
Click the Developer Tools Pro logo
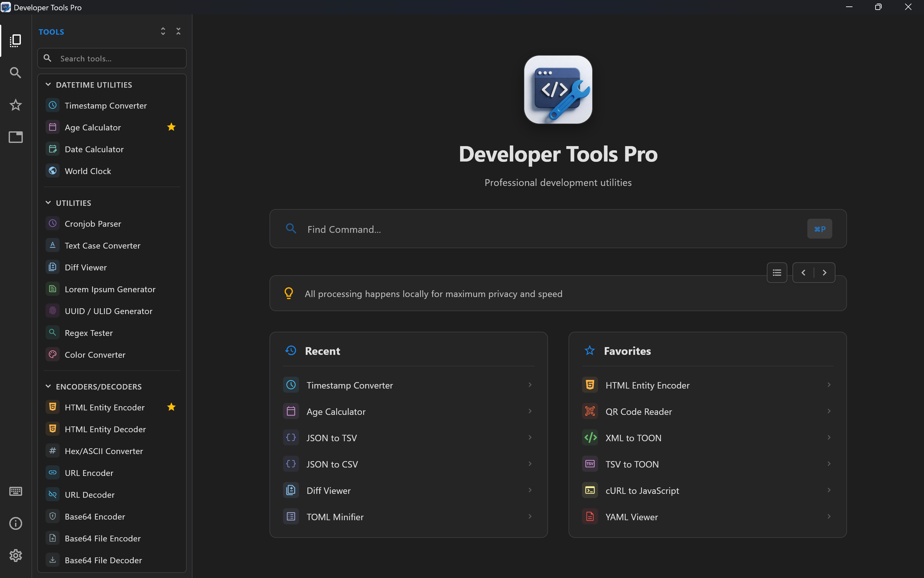[558, 90]
